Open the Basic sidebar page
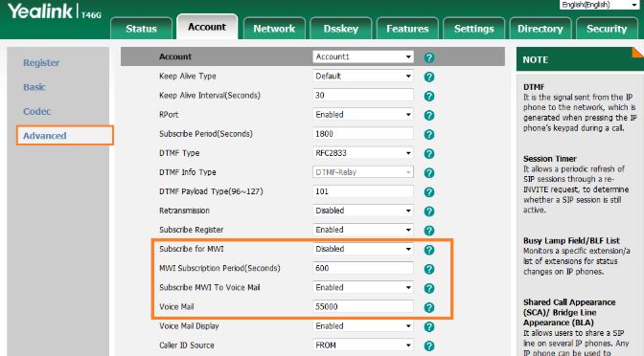644x356 pixels. coord(34,87)
